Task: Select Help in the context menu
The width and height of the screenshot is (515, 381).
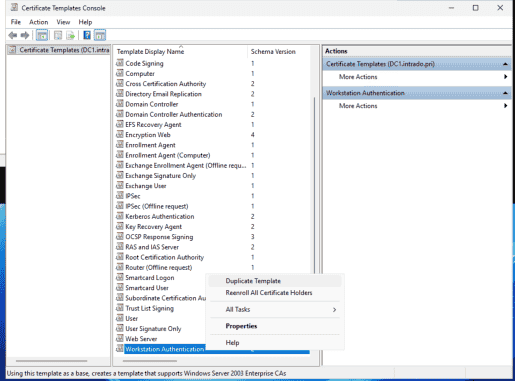Action: pos(275,343)
